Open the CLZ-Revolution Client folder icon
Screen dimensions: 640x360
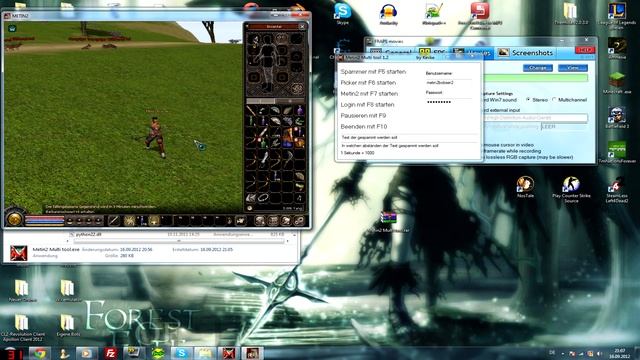(x=22, y=327)
